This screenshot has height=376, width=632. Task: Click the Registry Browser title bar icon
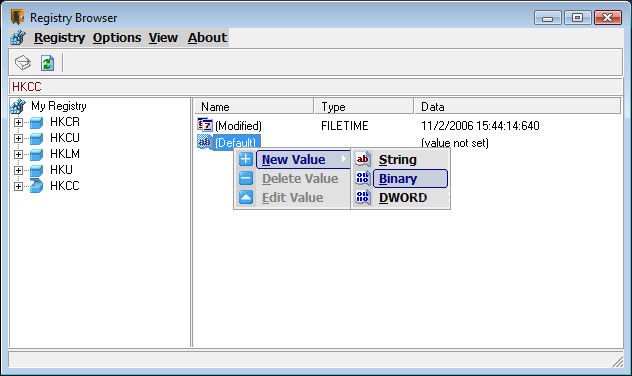tap(17, 17)
